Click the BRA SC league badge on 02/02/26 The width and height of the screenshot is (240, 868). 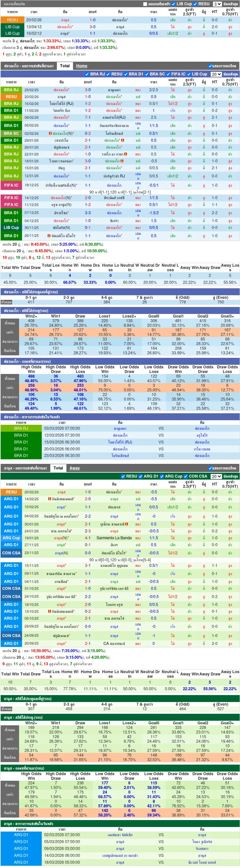coord(11,134)
